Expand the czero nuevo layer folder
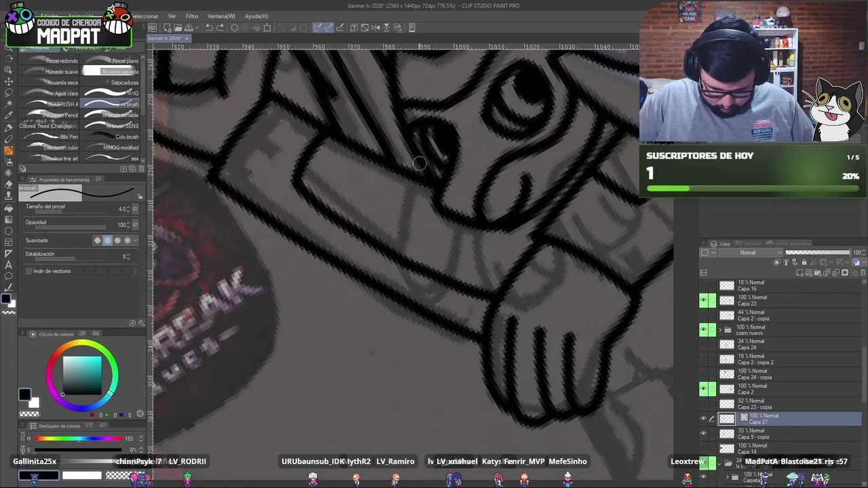The width and height of the screenshot is (868, 488). click(x=720, y=330)
